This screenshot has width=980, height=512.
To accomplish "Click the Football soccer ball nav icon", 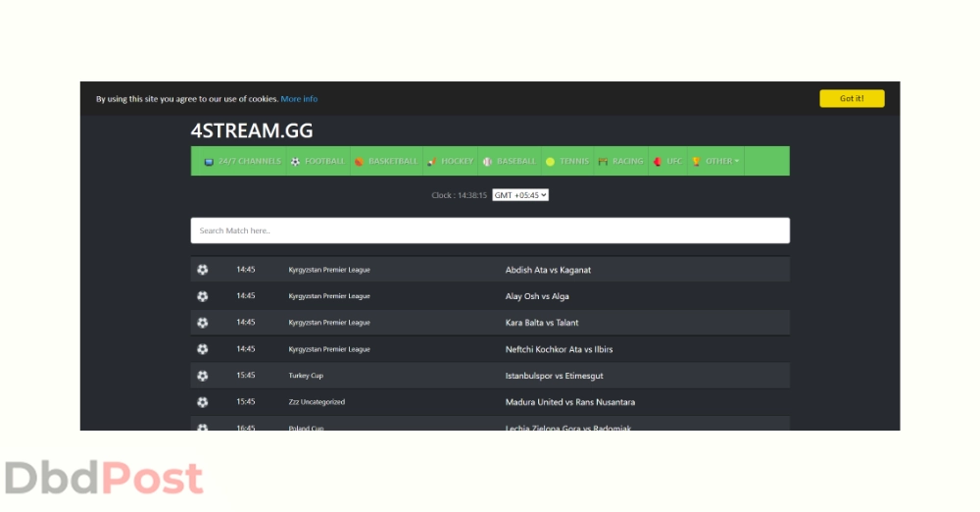I will [x=295, y=162].
